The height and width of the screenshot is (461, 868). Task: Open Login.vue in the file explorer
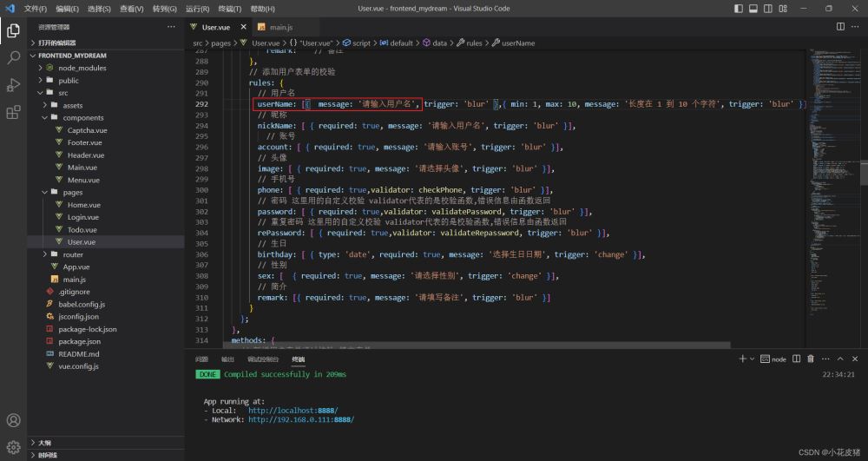pyautogui.click(x=83, y=217)
